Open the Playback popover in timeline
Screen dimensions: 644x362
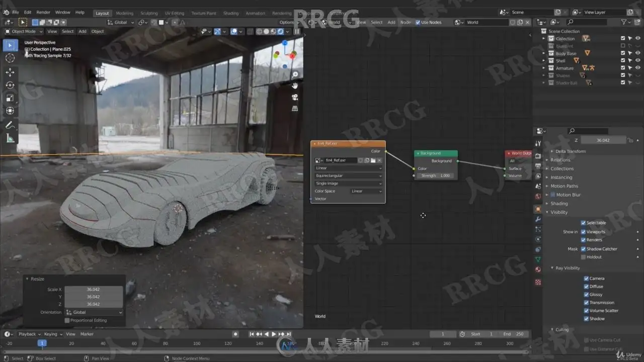(x=29, y=334)
